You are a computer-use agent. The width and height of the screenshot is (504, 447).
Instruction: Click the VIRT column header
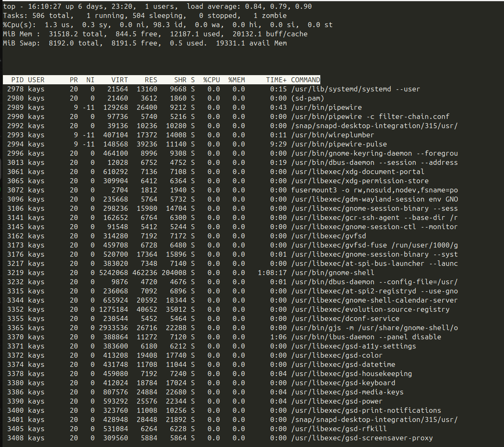coord(119,80)
